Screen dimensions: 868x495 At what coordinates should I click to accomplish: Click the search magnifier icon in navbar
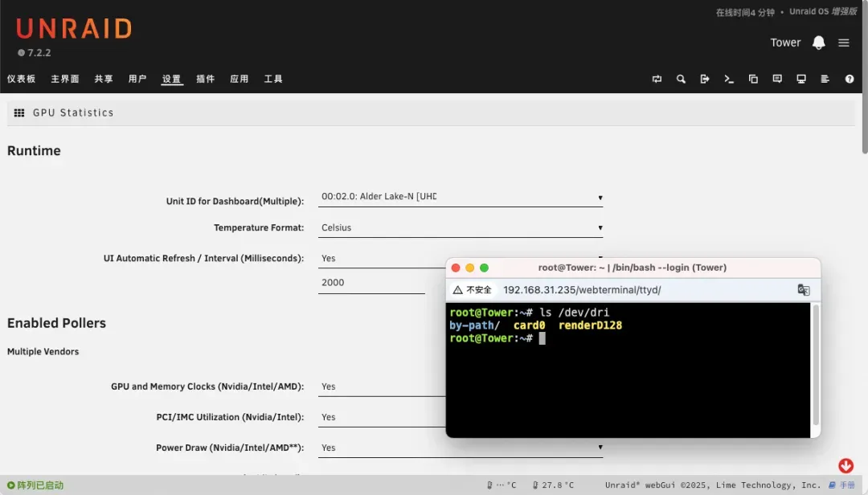(681, 79)
